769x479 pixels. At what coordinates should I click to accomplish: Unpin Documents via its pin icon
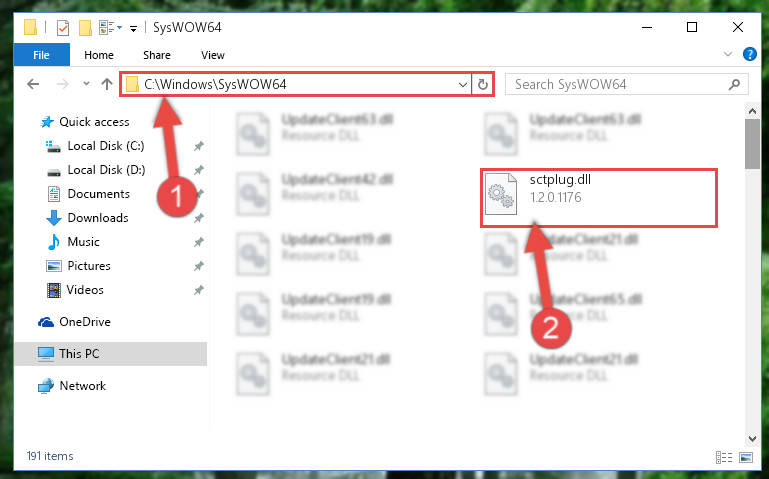pos(198,194)
